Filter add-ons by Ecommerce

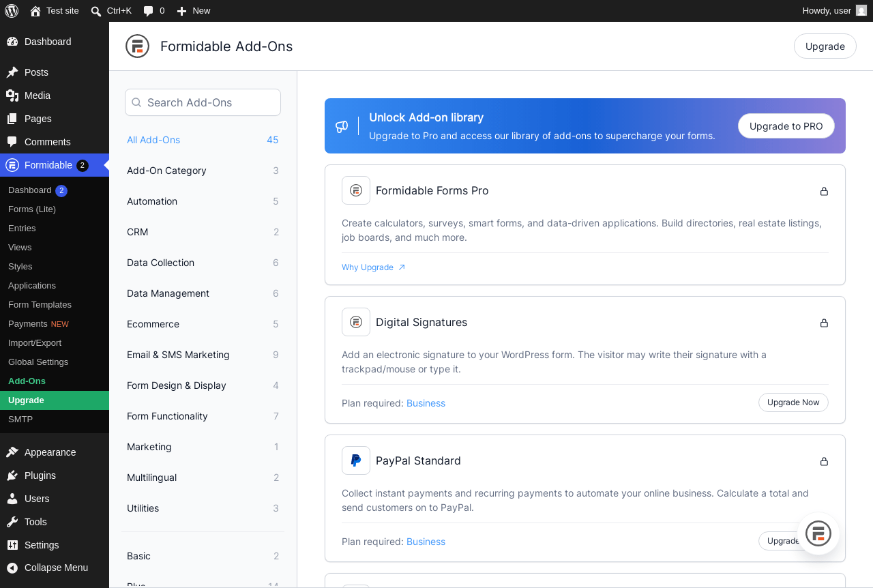[203, 324]
